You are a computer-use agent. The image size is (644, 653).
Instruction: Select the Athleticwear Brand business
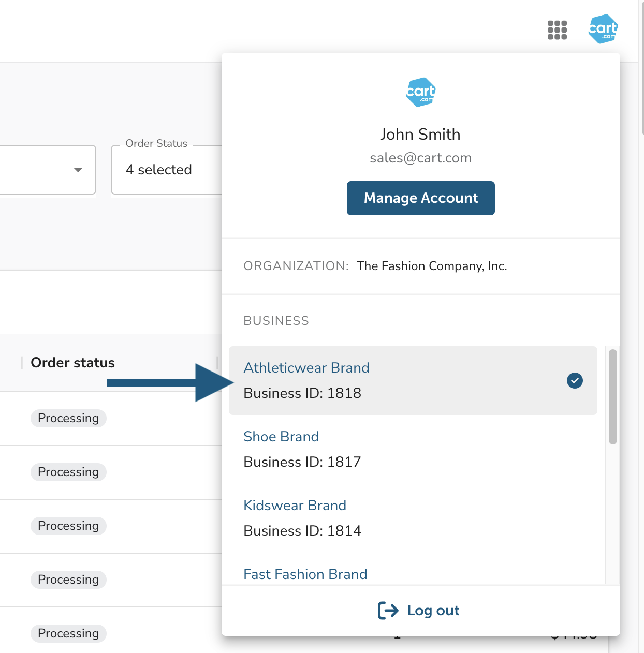pyautogui.click(x=306, y=368)
